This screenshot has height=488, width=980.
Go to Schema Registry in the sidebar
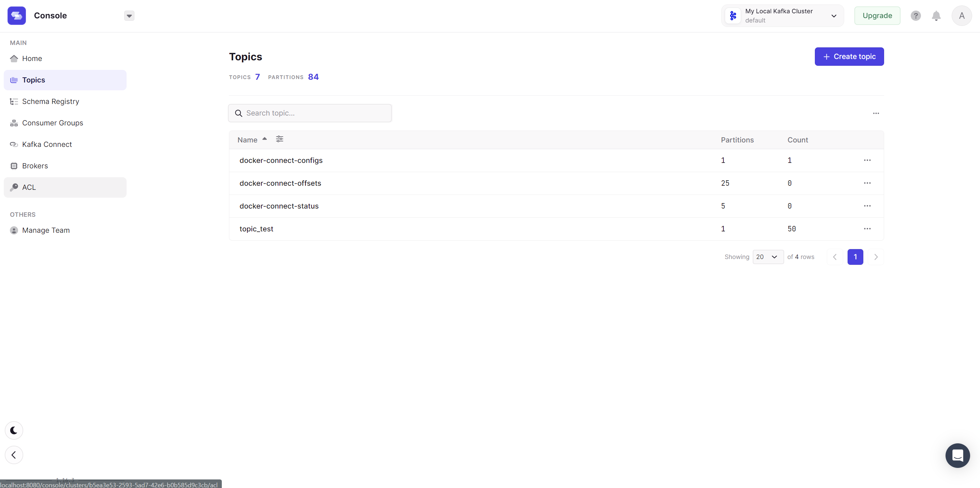point(51,102)
